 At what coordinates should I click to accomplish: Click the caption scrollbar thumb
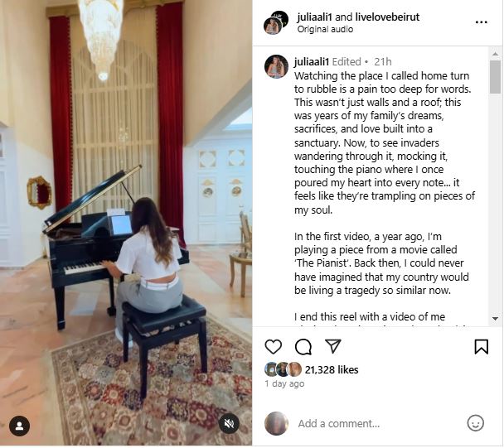click(x=495, y=77)
